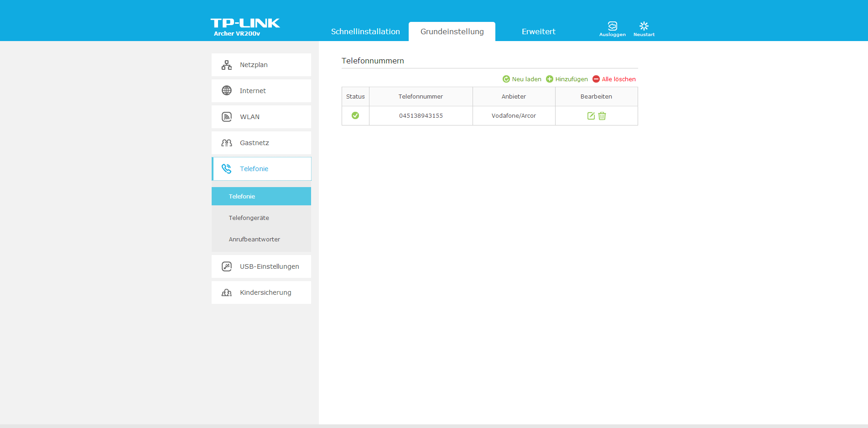Click the edit icon for number 045138943155
This screenshot has width=868, height=428.
pos(591,116)
